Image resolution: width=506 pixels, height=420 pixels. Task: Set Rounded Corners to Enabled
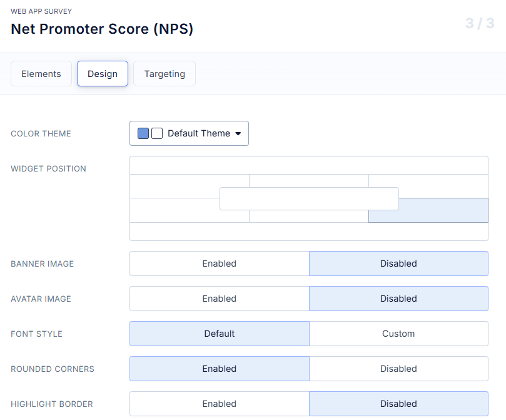pos(220,369)
